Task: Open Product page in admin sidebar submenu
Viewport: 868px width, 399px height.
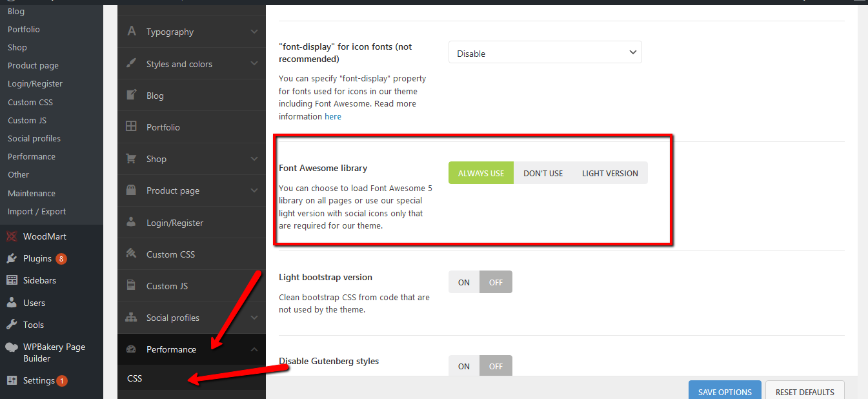Action: point(33,65)
